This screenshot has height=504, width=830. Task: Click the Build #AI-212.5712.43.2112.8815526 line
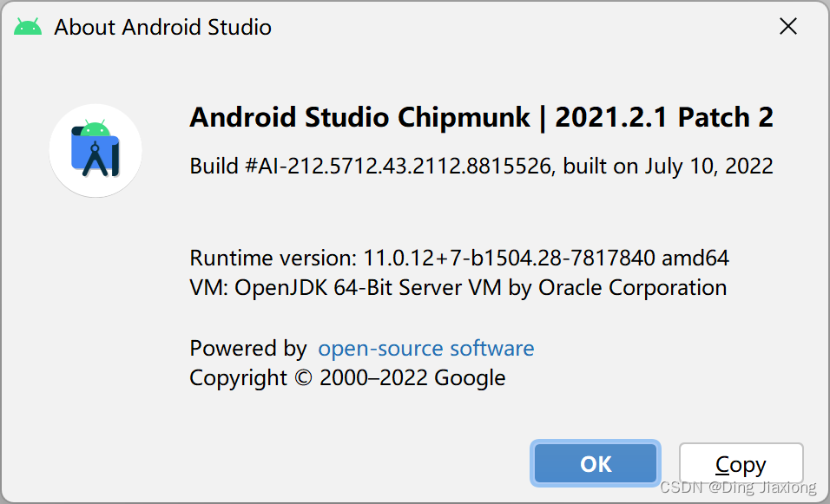pyautogui.click(x=481, y=166)
